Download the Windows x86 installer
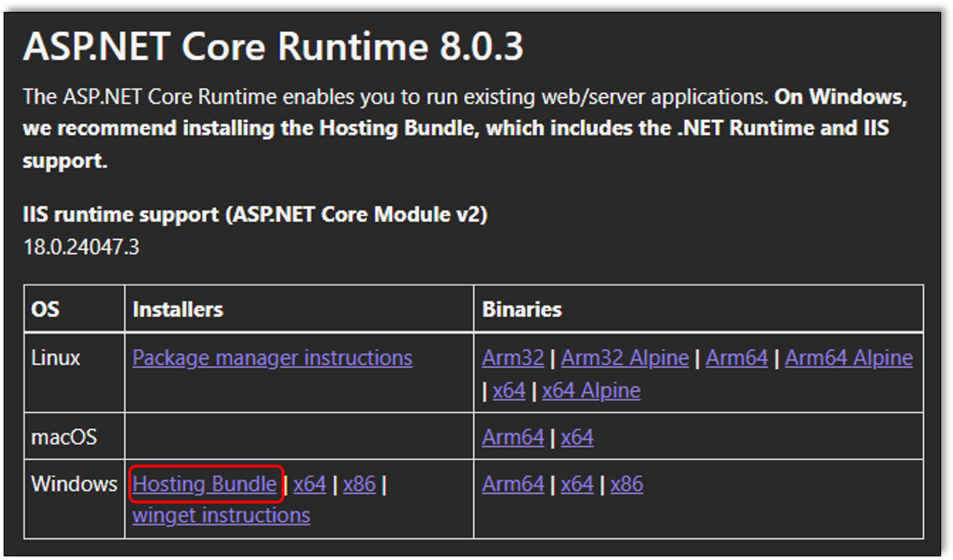The height and width of the screenshot is (560, 953). pyautogui.click(x=359, y=484)
